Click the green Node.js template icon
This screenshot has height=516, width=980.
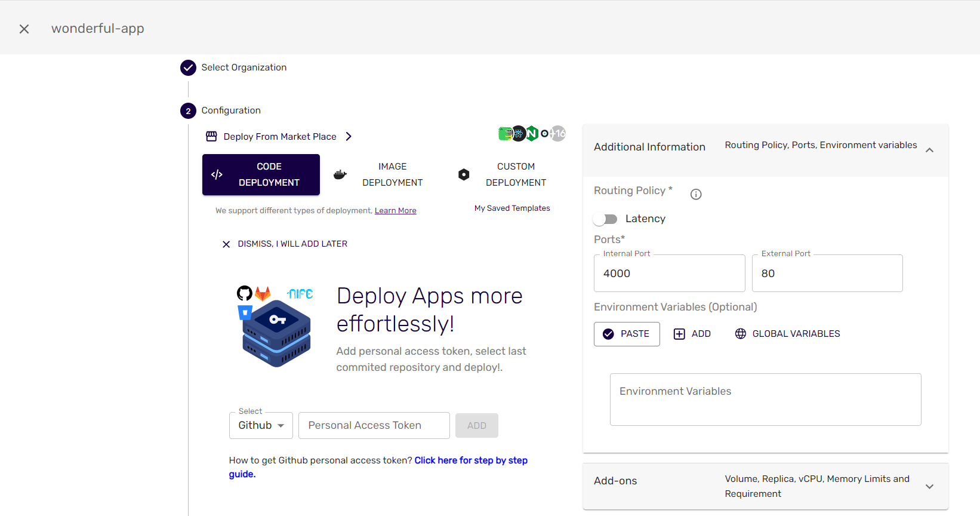click(531, 133)
